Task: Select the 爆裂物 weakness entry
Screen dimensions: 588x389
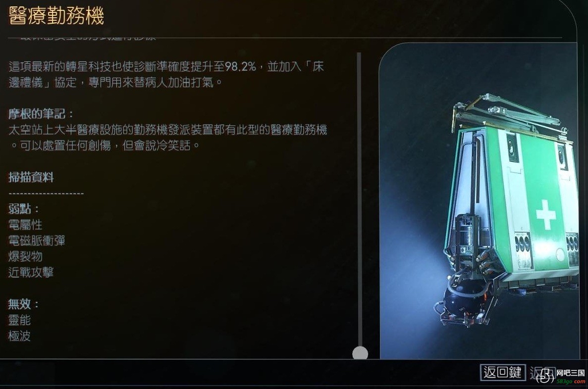Action: [25, 256]
